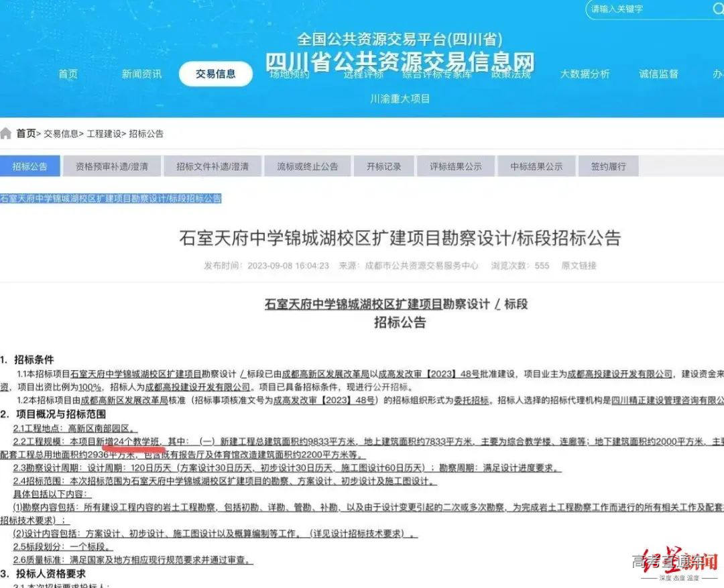Select 交易信息 in the navigation bar
724x588 pixels.
pos(215,74)
